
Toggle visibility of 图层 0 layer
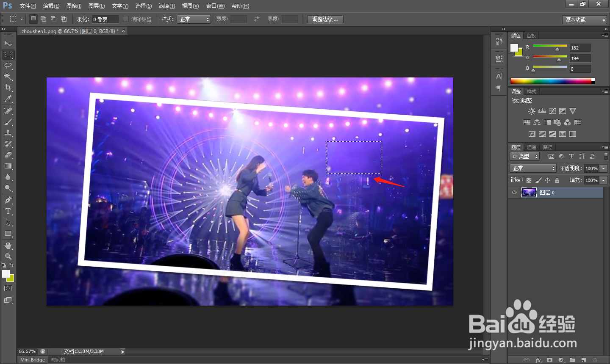(x=514, y=193)
